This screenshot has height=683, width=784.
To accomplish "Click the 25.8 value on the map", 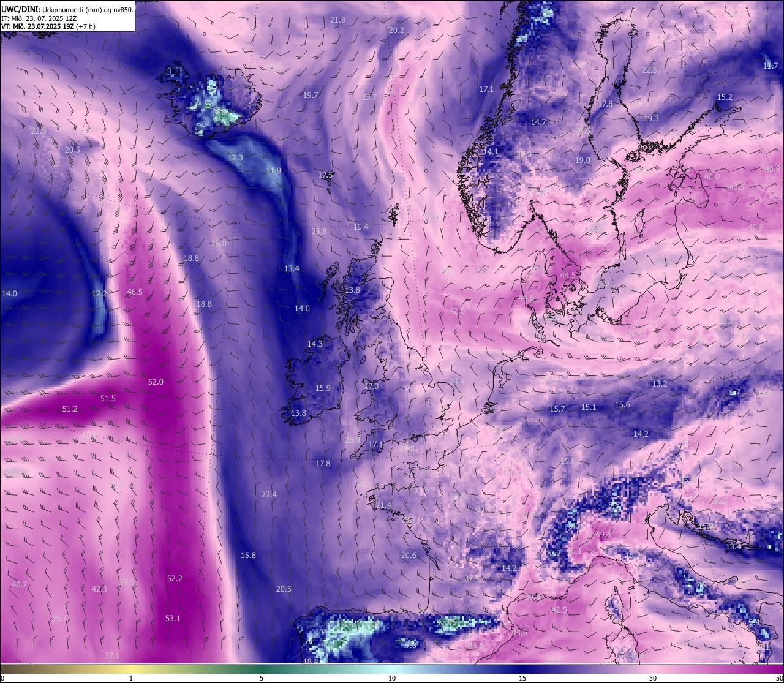I will coord(319,231).
